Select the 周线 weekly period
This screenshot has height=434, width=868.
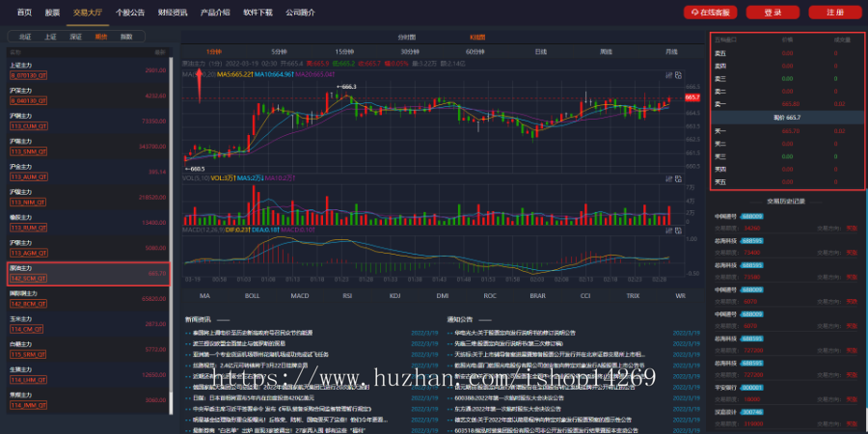tap(607, 51)
